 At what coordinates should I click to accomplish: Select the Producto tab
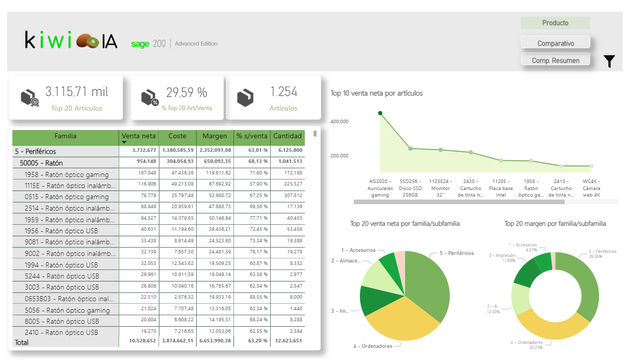tap(555, 23)
